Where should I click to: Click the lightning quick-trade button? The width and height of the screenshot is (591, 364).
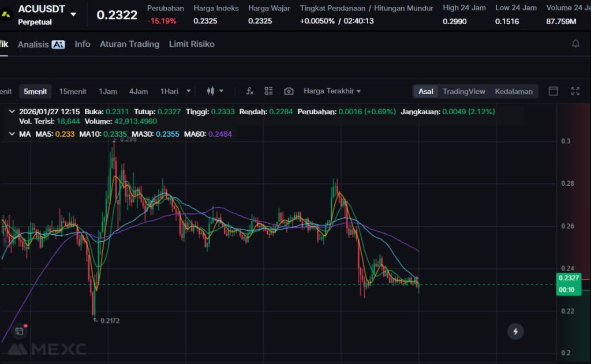pyautogui.click(x=515, y=331)
